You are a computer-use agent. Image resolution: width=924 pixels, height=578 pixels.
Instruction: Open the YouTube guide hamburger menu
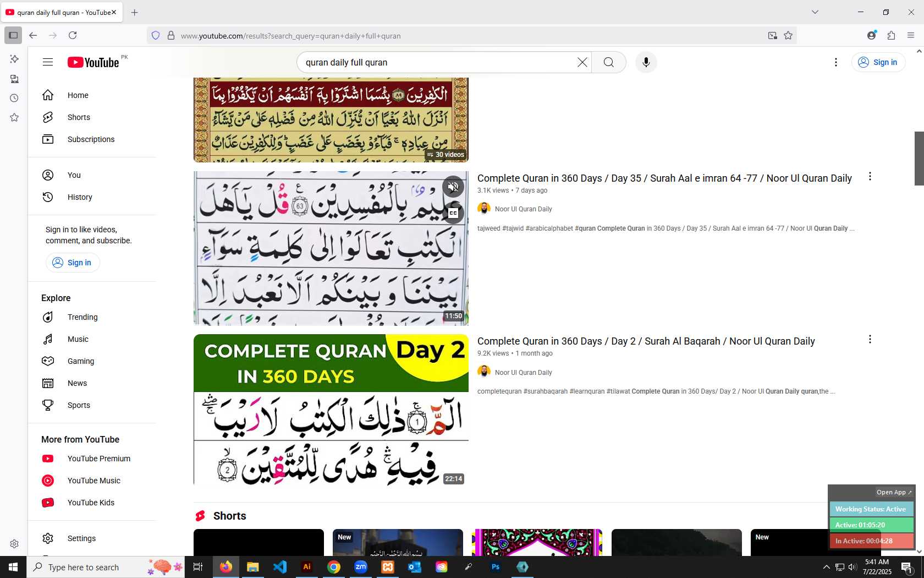coord(48,62)
